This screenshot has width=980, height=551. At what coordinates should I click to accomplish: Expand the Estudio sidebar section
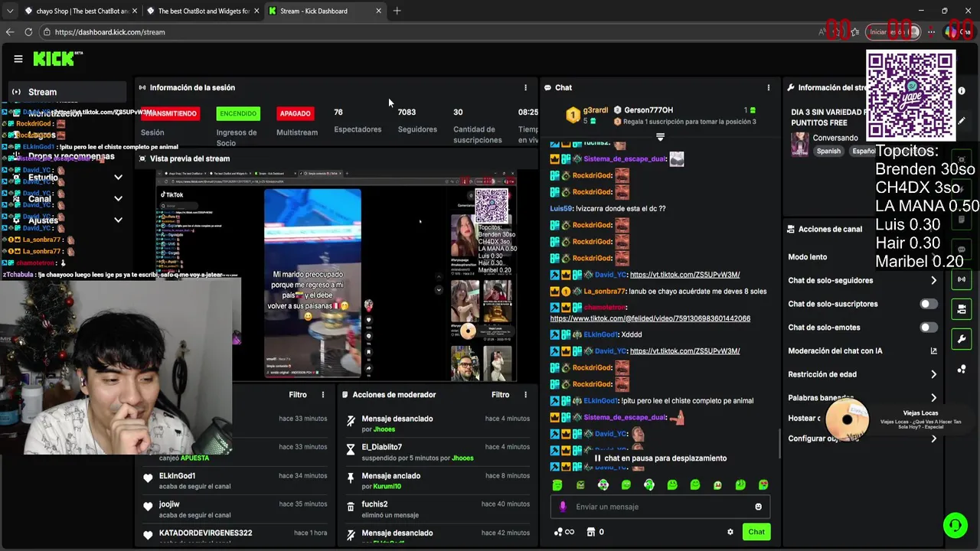click(118, 178)
